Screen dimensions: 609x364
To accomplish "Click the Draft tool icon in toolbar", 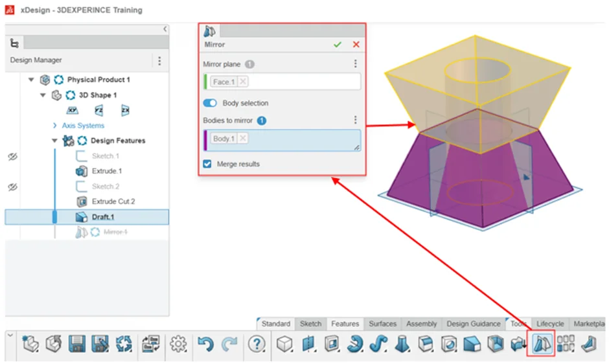I will [472, 344].
